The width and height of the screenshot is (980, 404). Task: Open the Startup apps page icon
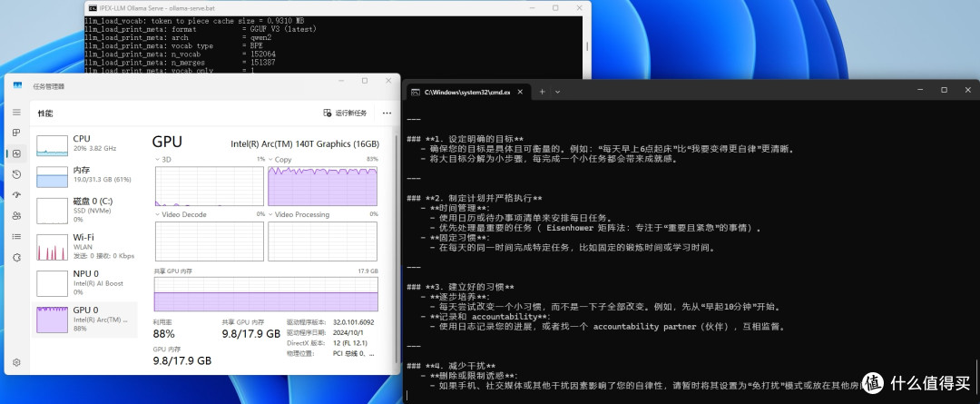tap(17, 194)
